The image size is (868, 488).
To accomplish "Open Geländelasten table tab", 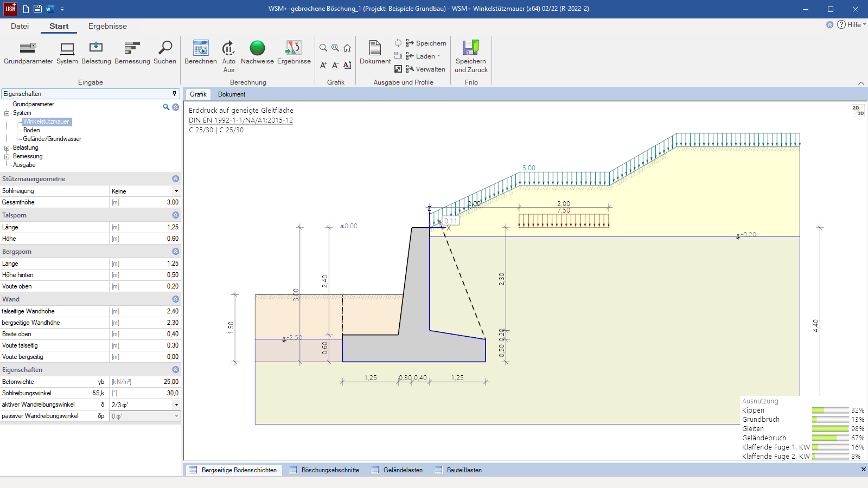I will pyautogui.click(x=397, y=470).
